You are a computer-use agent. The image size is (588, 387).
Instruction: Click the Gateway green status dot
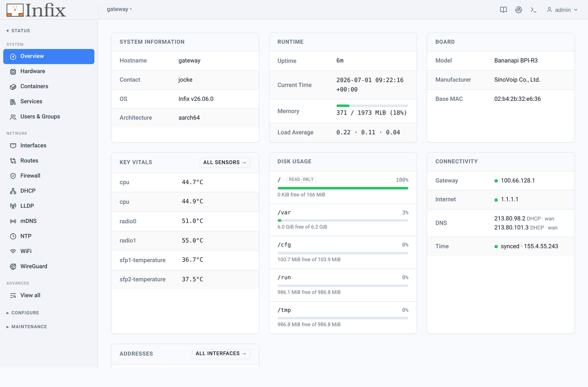click(x=496, y=181)
